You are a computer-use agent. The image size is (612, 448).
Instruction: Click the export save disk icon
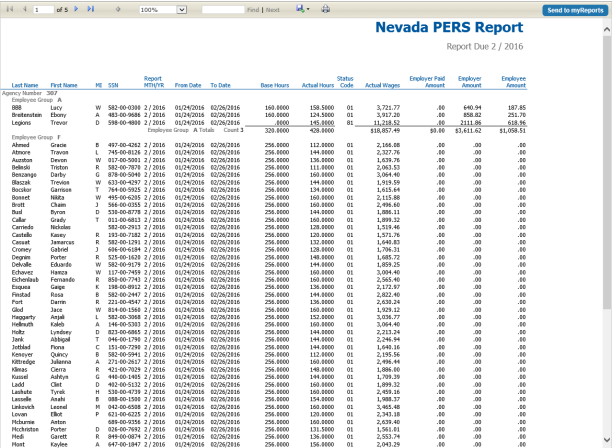(x=299, y=9)
